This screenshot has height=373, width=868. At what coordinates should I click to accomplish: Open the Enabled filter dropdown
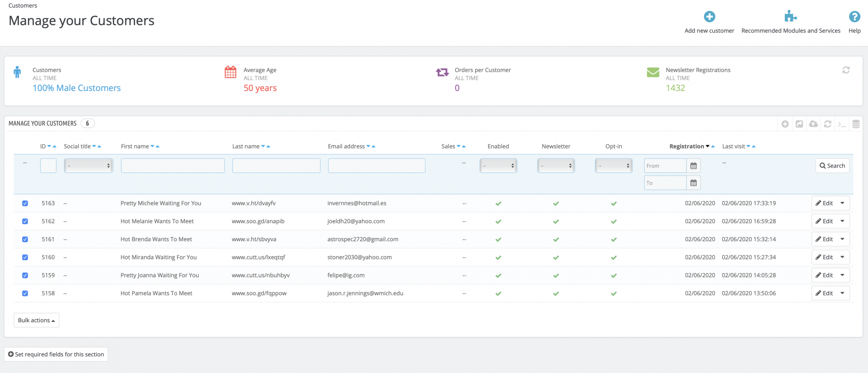click(x=498, y=166)
